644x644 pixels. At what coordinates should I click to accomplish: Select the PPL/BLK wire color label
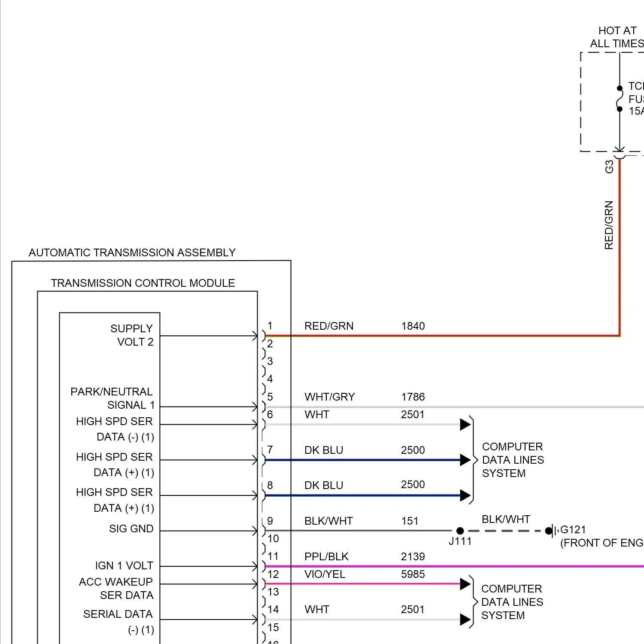tap(326, 556)
